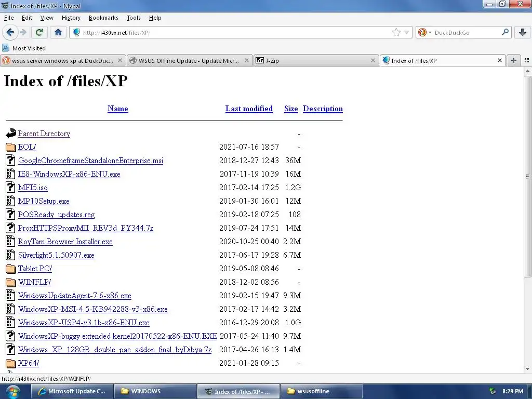
Task: Sort listing by Name column
Action: click(118, 109)
